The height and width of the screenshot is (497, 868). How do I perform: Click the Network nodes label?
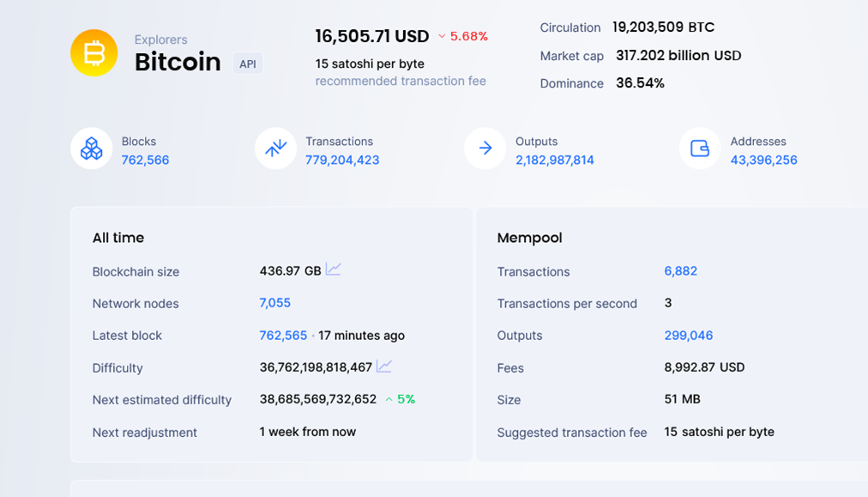pos(136,304)
